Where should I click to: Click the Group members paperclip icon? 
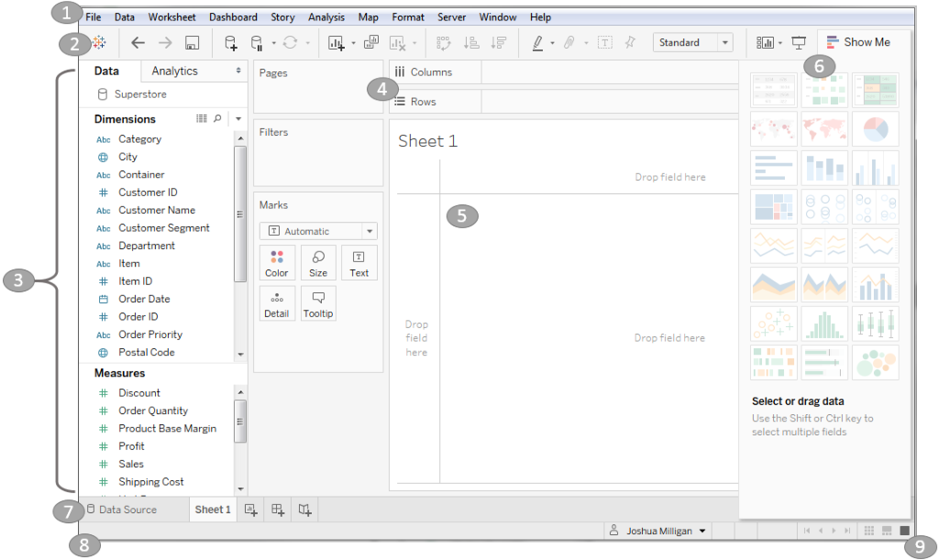568,42
